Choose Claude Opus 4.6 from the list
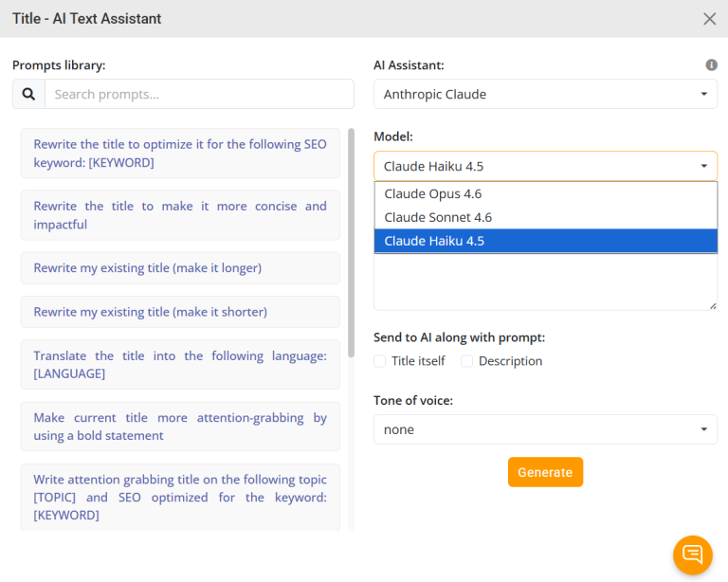The height and width of the screenshot is (582, 728). 433,193
